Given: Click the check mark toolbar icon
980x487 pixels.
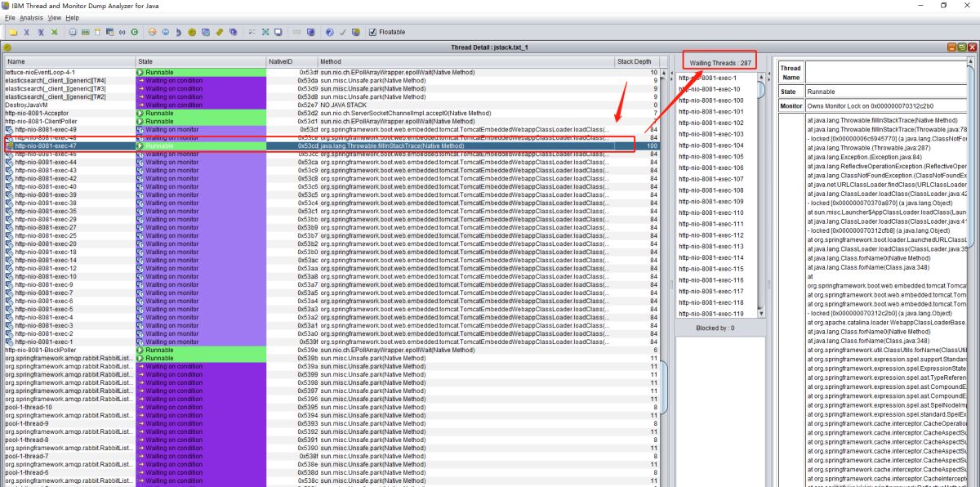Looking at the screenshot, I should point(343,33).
